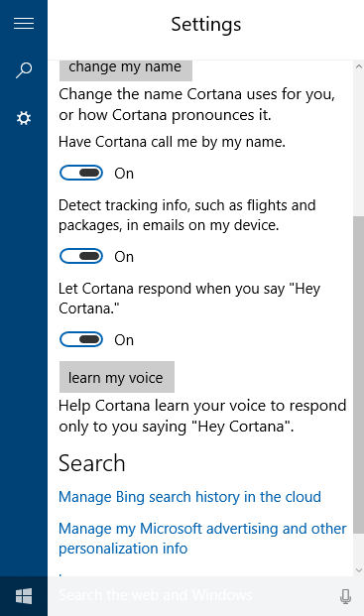Open the settings gear icon in sidebar
The width and height of the screenshot is (364, 616).
click(24, 118)
